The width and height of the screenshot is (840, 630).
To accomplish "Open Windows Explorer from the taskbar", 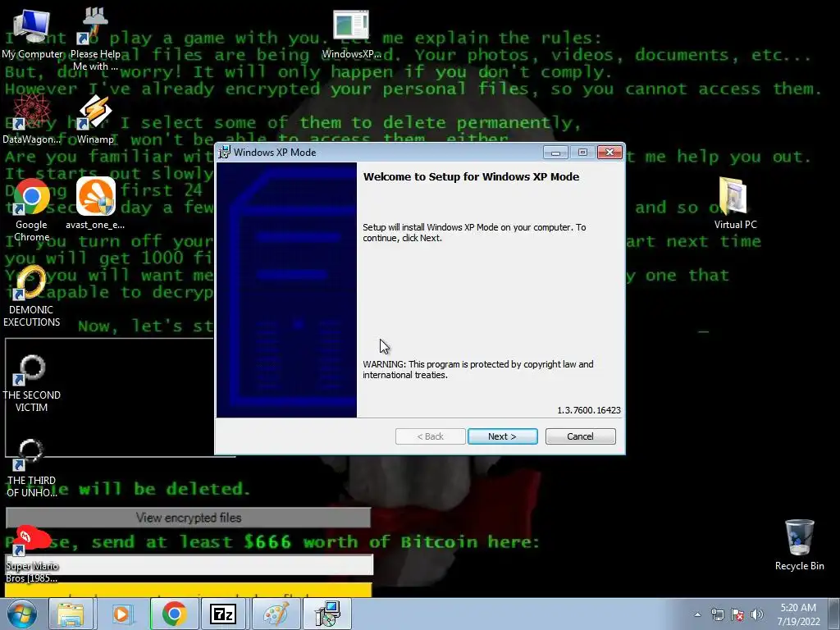I will pyautogui.click(x=71, y=614).
